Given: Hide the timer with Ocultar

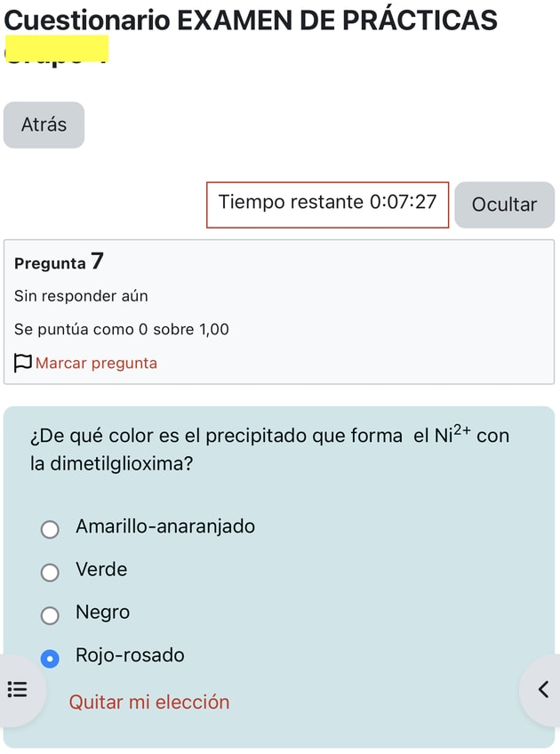Looking at the screenshot, I should tap(504, 205).
